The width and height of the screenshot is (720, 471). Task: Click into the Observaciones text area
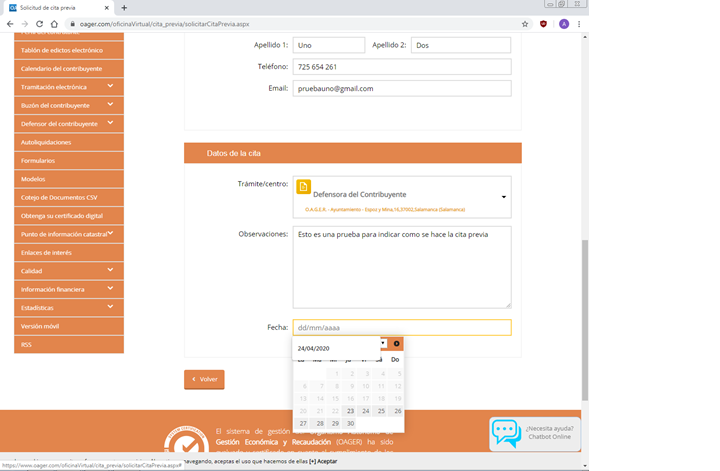[401, 266]
